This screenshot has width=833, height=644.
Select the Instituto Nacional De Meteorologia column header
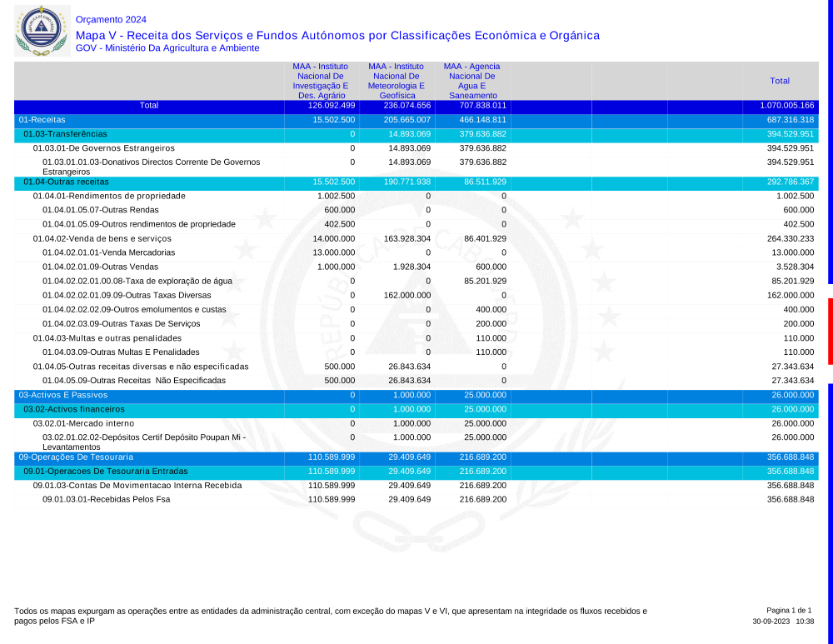[397, 81]
